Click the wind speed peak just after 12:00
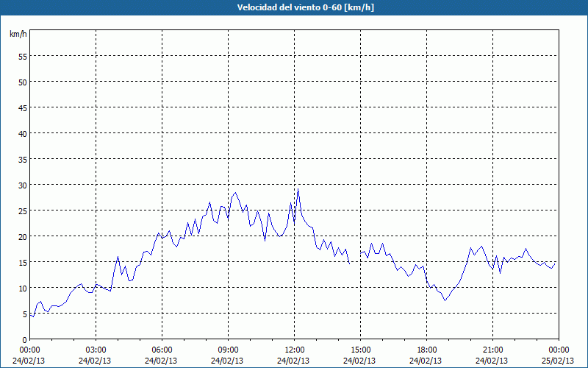 (298, 189)
